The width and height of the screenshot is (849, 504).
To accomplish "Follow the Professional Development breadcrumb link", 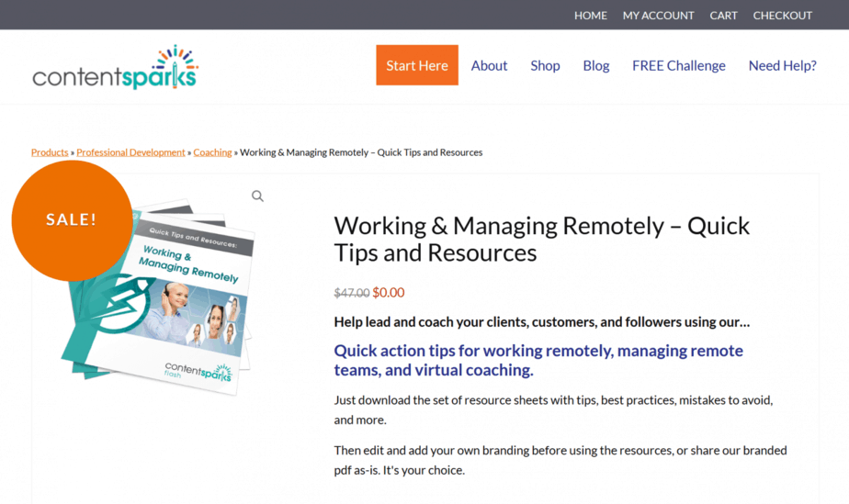I will (130, 152).
